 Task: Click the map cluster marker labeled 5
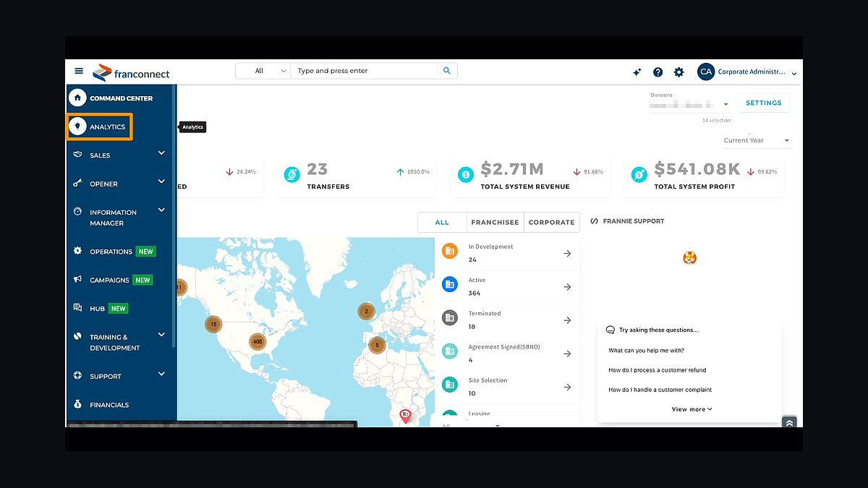(x=376, y=346)
